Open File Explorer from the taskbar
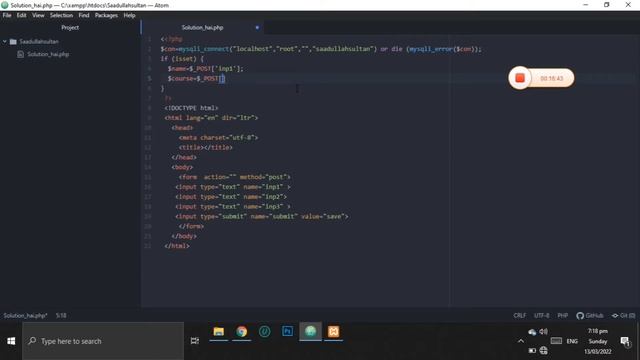The width and height of the screenshot is (640, 360). 219,331
